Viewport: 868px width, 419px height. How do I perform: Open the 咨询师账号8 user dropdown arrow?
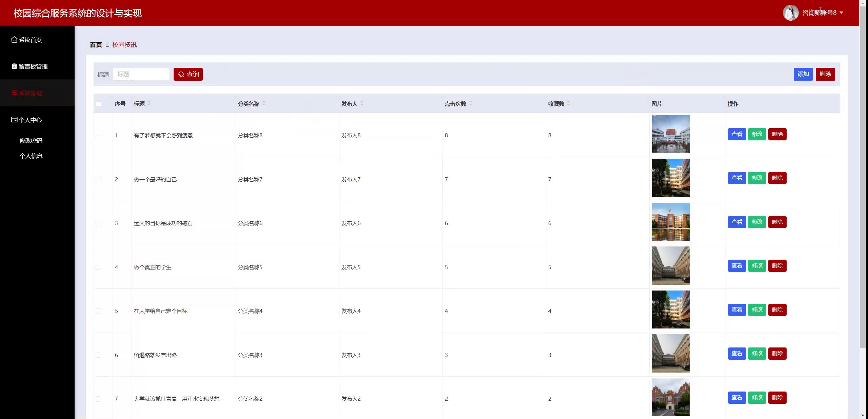(x=841, y=13)
